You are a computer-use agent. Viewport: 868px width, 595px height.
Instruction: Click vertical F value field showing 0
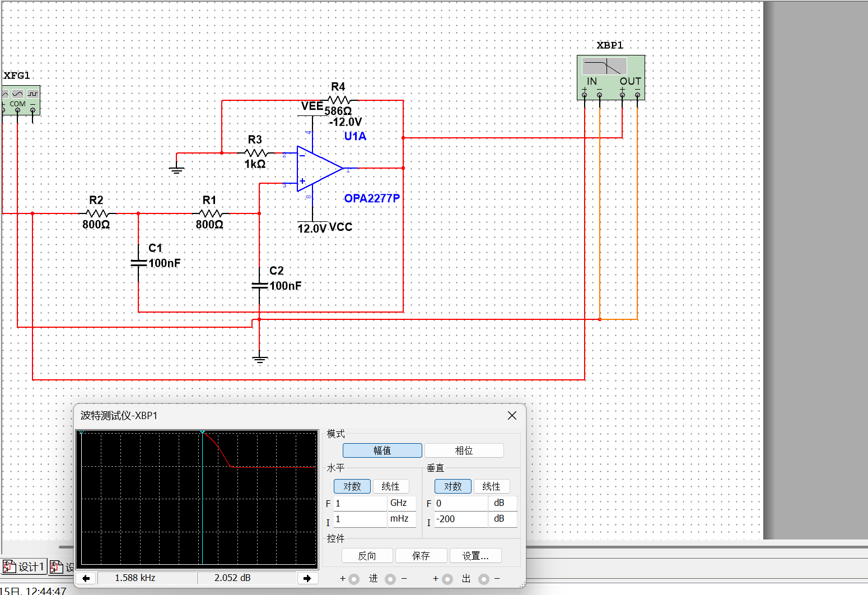pyautogui.click(x=461, y=503)
